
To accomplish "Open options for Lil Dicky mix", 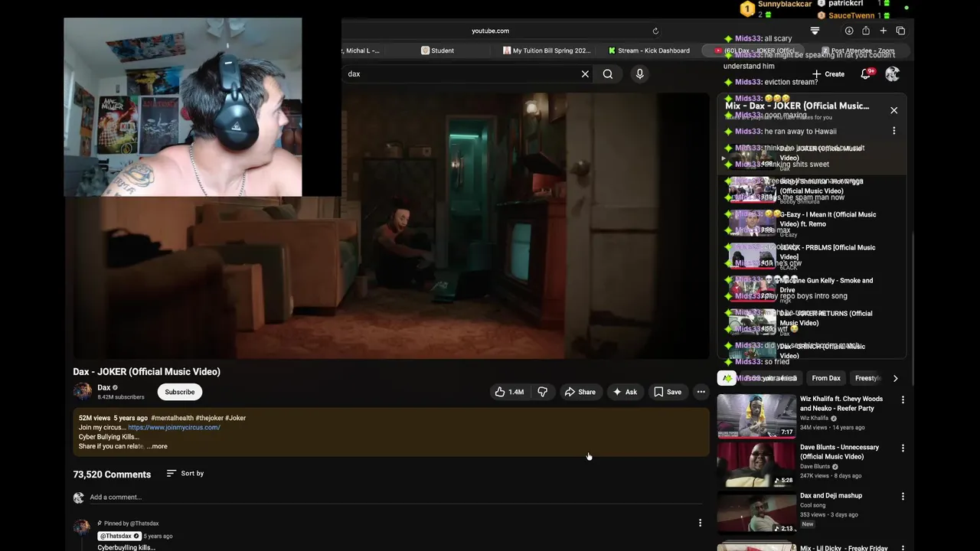I will coord(903,548).
